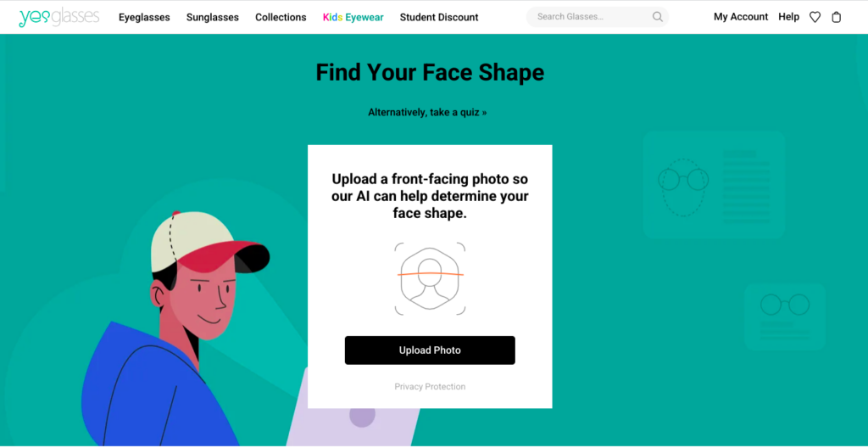Visit the Student Discount page
Viewport: 868px width, 448px height.
[x=439, y=17]
